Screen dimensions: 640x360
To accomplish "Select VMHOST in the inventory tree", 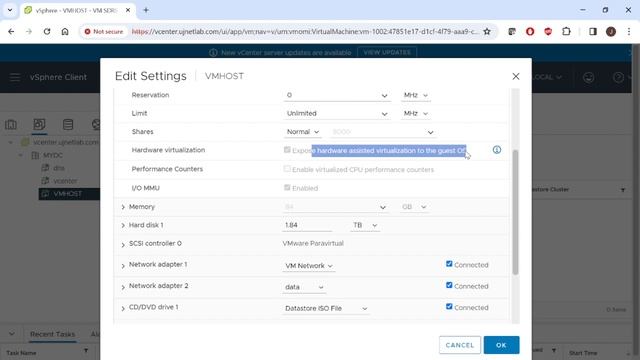I will pos(67,193).
